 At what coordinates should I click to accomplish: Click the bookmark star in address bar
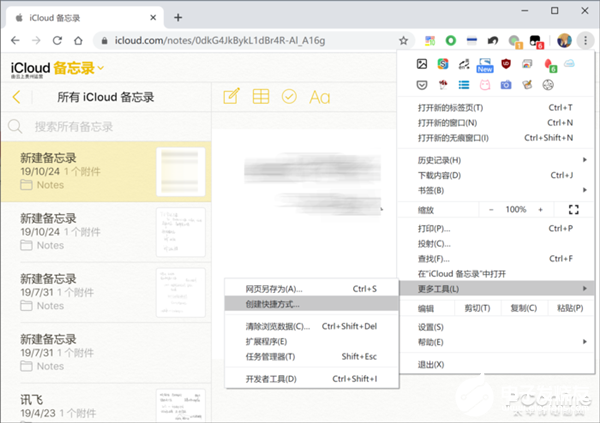404,41
